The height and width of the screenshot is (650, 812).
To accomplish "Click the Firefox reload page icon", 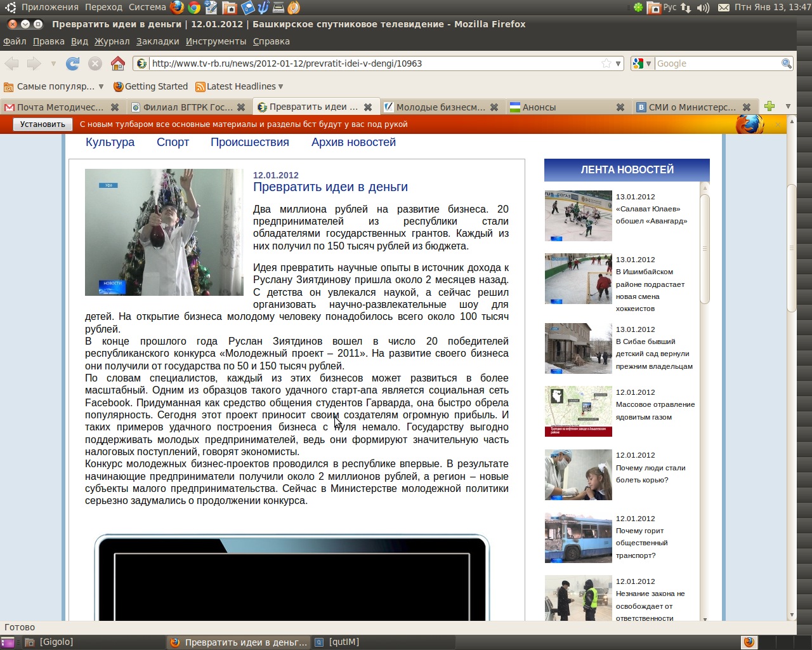I will [x=73, y=63].
